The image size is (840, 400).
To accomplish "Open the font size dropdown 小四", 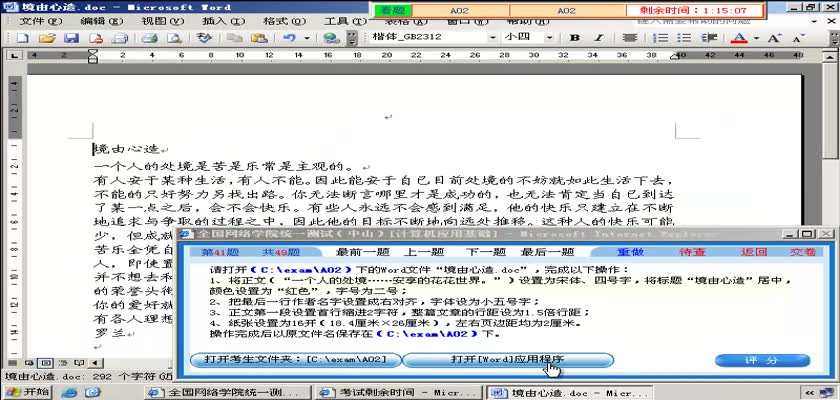I will (x=550, y=38).
